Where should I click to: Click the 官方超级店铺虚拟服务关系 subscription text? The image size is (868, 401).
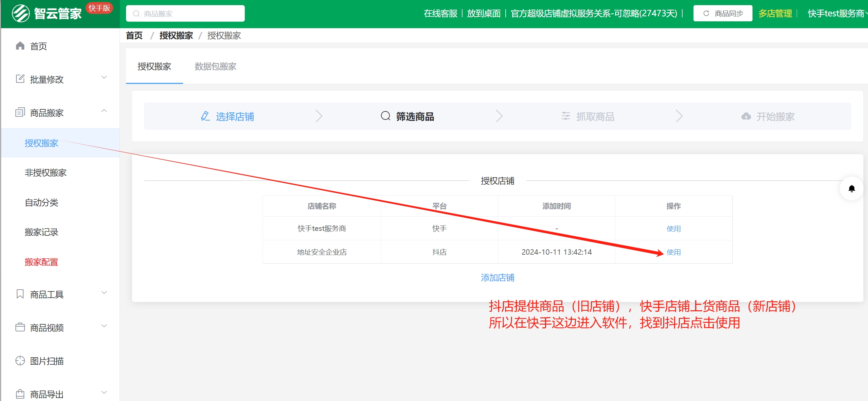(594, 14)
